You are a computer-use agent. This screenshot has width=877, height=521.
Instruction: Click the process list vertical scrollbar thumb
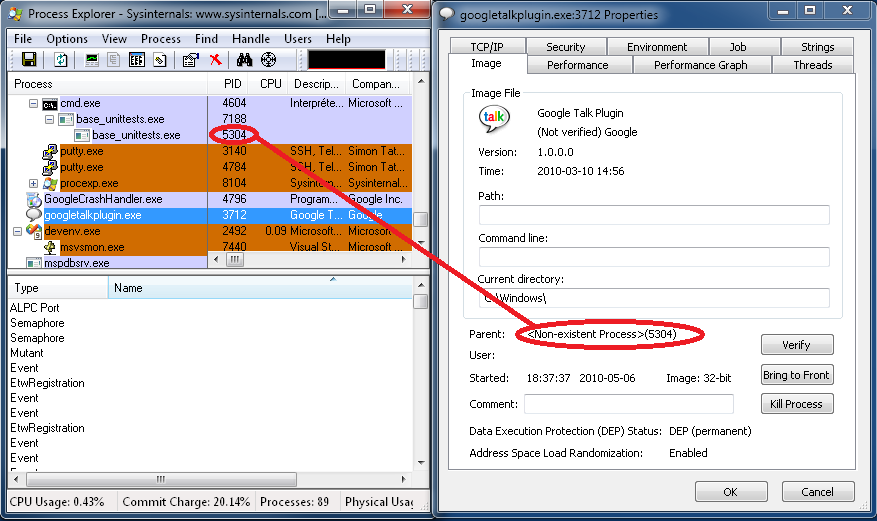point(421,219)
